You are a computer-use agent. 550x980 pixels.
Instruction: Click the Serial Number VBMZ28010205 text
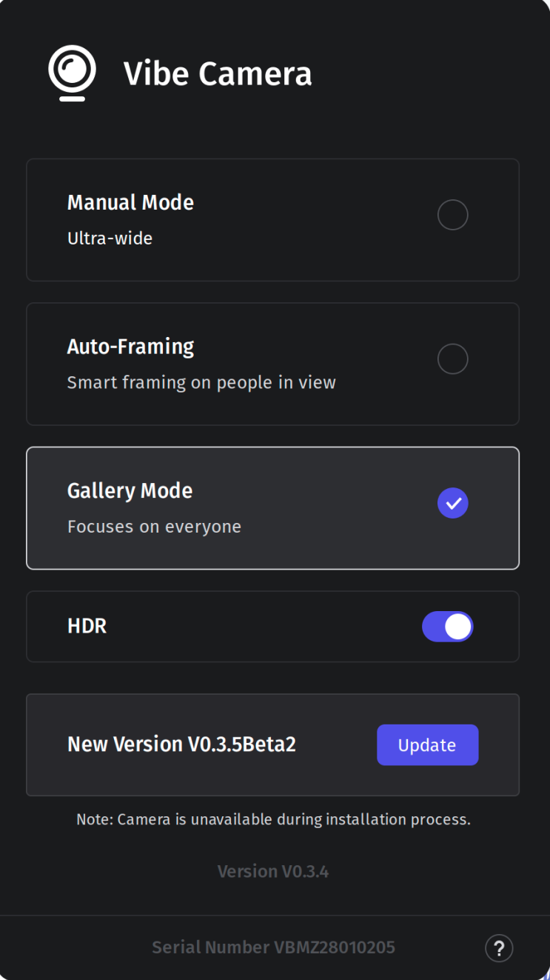pyautogui.click(x=273, y=947)
